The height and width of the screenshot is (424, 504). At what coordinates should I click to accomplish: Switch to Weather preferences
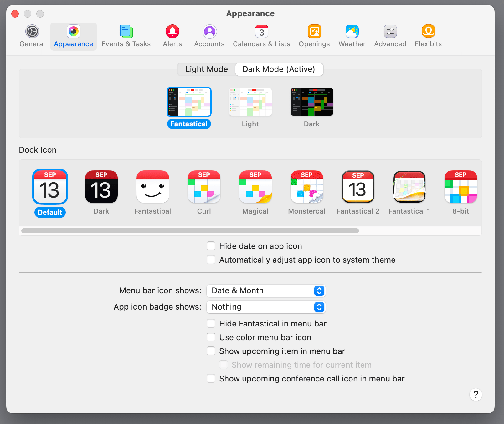click(352, 36)
